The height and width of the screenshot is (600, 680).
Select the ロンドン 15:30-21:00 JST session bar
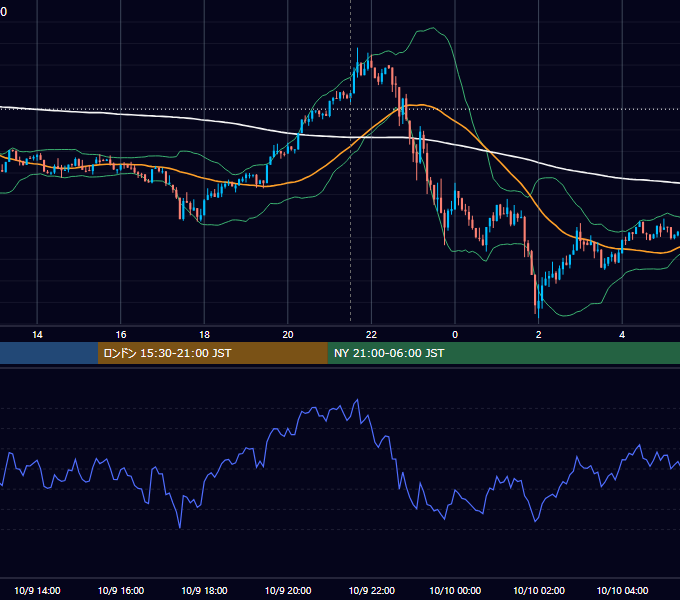tap(212, 353)
